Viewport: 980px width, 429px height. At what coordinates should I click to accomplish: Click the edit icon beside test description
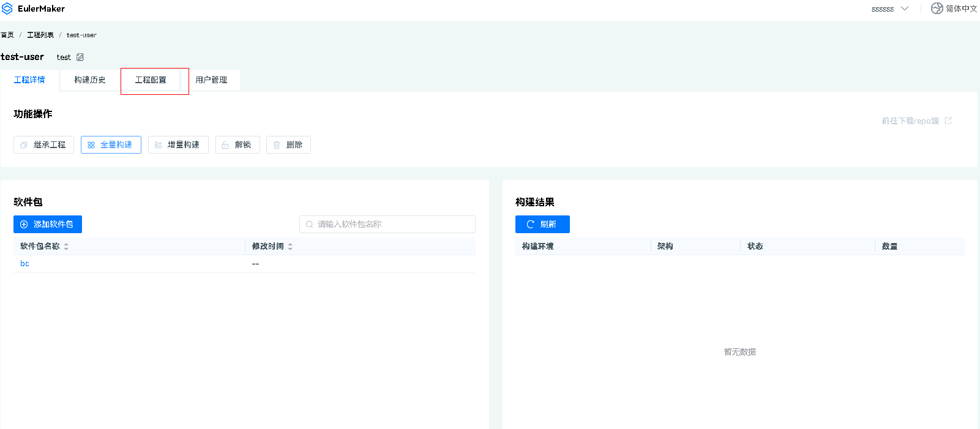click(x=80, y=57)
